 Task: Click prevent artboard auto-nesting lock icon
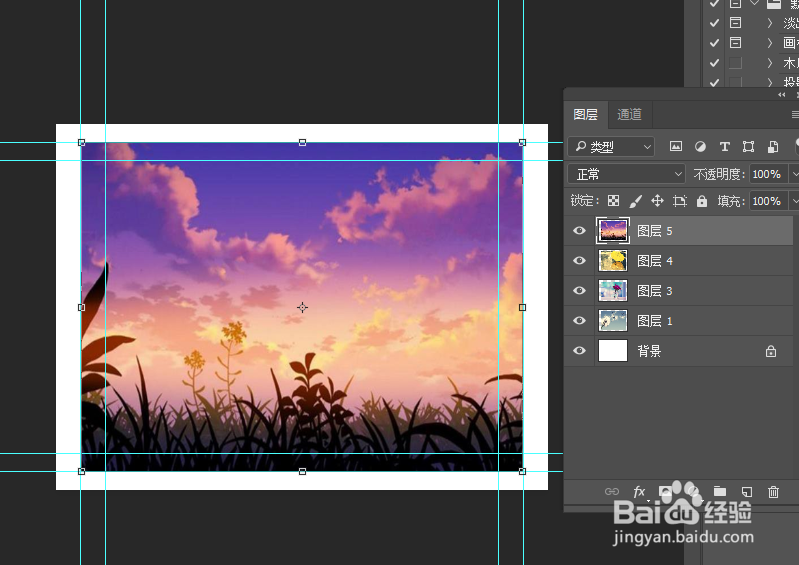pyautogui.click(x=680, y=201)
